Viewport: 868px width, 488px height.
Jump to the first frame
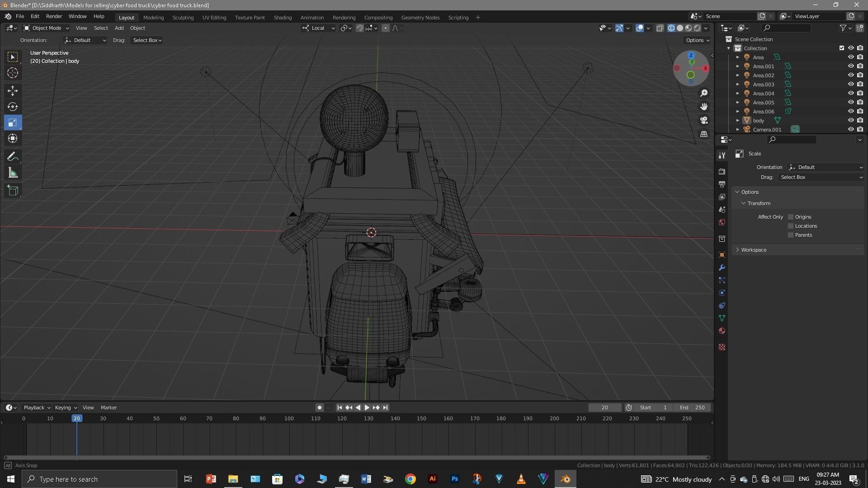340,408
